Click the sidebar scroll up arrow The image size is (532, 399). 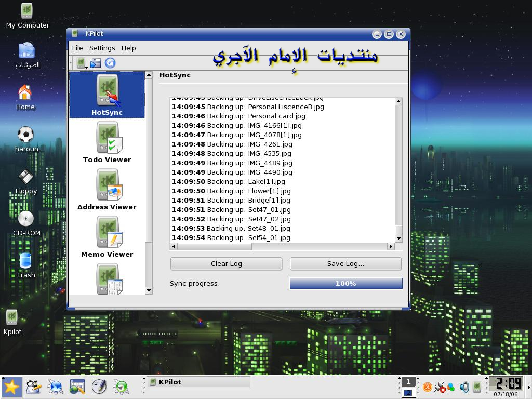149,75
